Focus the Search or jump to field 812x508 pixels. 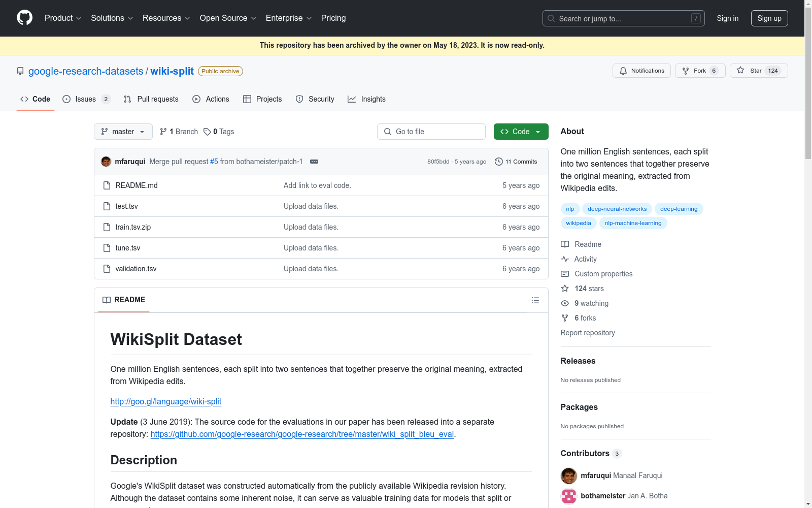(x=623, y=18)
